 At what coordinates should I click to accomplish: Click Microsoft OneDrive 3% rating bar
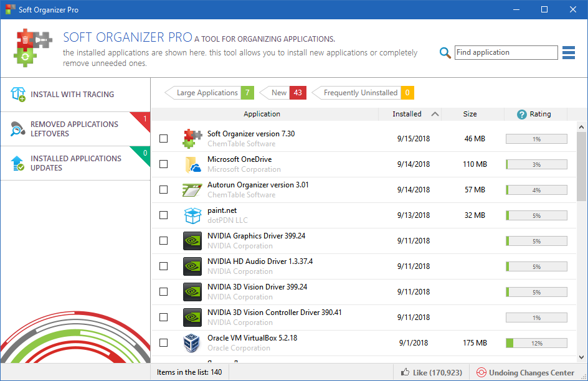tap(536, 164)
